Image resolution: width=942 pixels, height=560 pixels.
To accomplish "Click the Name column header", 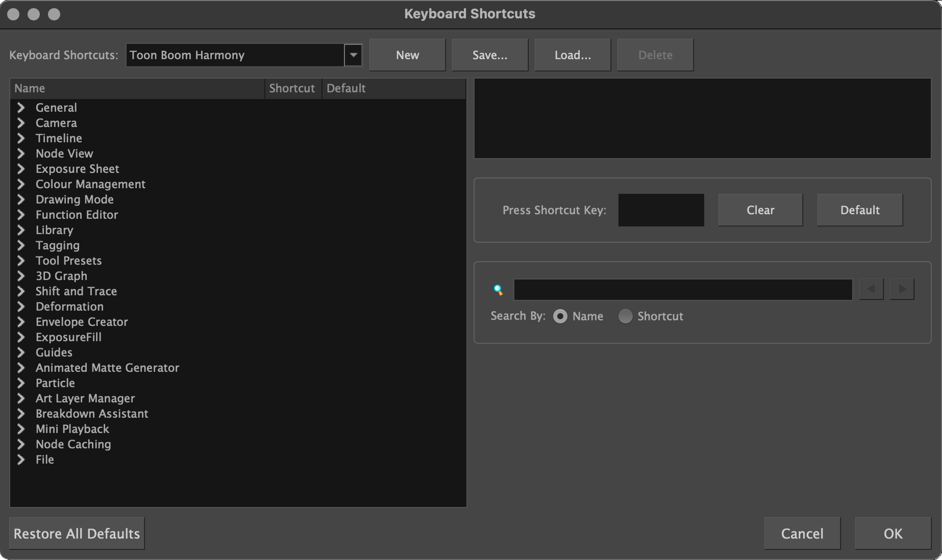I will 137,88.
